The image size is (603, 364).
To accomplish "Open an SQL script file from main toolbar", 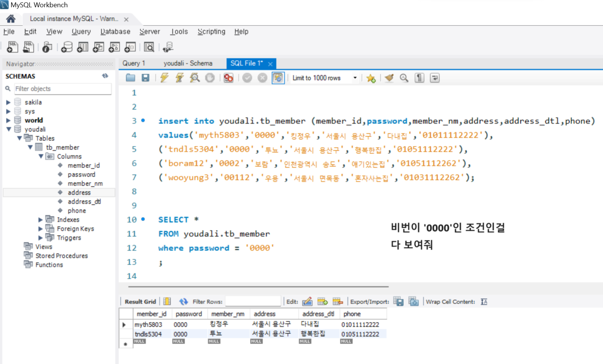I will [x=28, y=47].
